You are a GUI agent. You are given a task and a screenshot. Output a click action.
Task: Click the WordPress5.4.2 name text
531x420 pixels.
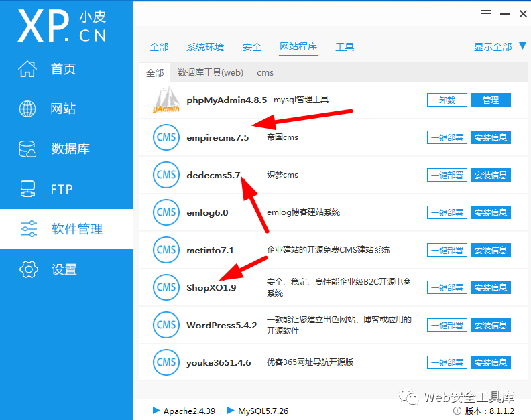(x=221, y=326)
